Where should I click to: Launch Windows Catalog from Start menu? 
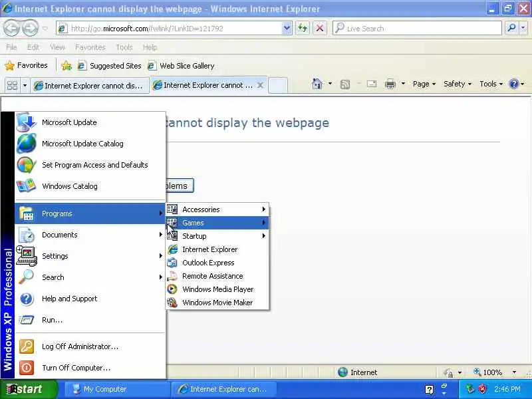pyautogui.click(x=90, y=186)
